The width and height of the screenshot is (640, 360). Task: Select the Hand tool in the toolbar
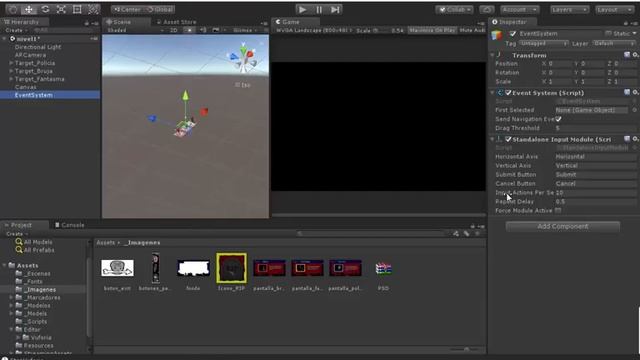click(x=13, y=9)
